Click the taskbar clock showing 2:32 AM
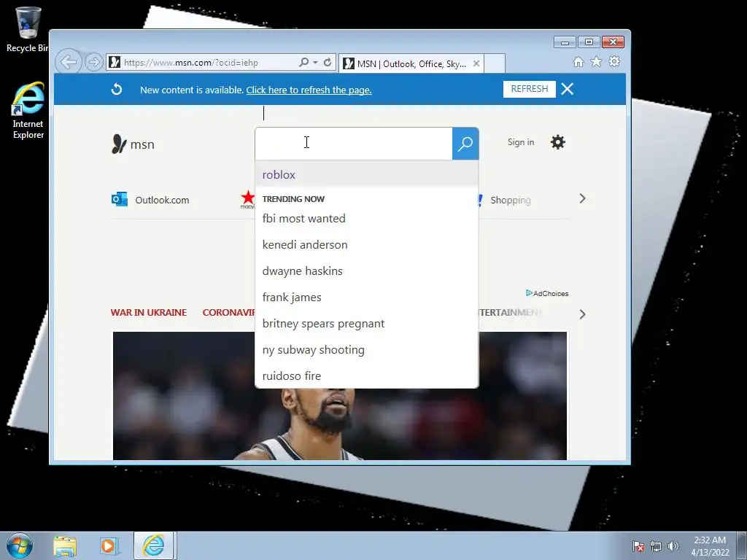 710,546
